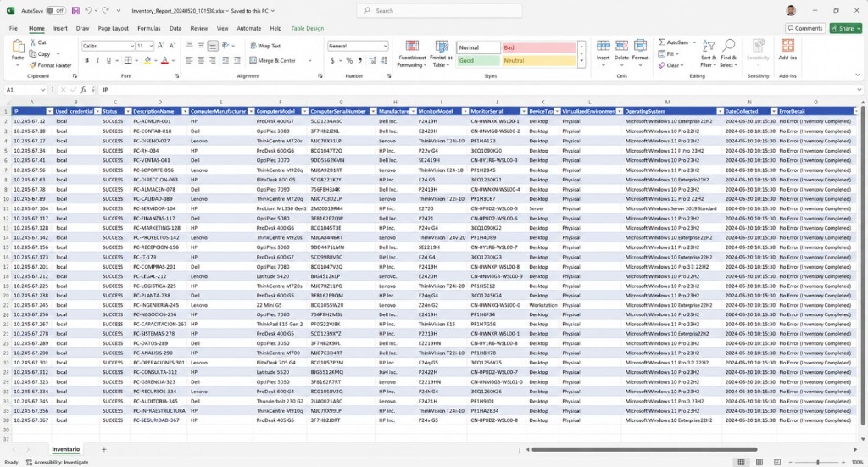Click the Search box in title bar
The image size is (868, 467).
pos(440,10)
